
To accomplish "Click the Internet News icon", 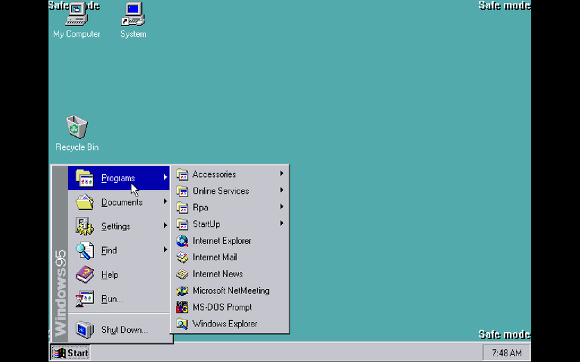I will click(x=182, y=274).
